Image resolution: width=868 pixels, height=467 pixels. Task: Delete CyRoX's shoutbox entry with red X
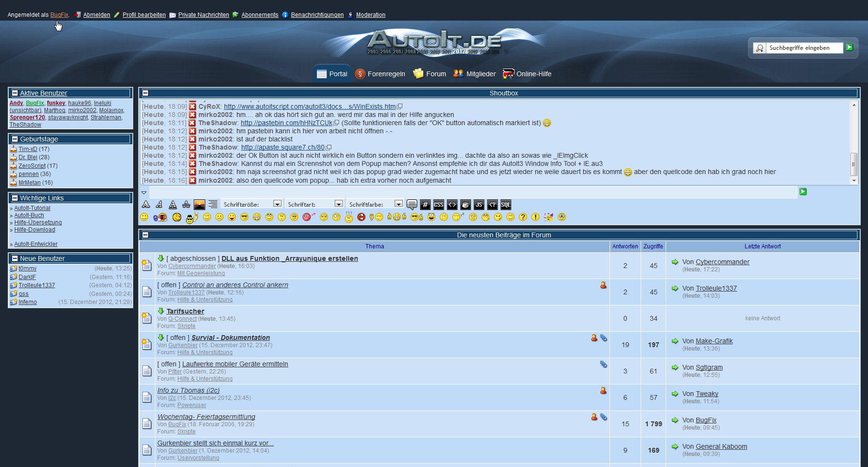point(192,106)
